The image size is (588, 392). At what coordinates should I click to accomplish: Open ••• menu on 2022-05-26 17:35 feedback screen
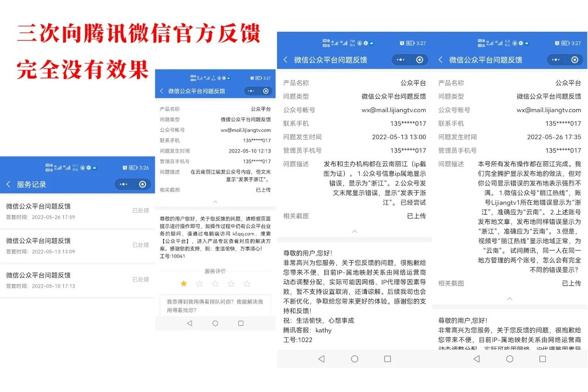coord(555,60)
